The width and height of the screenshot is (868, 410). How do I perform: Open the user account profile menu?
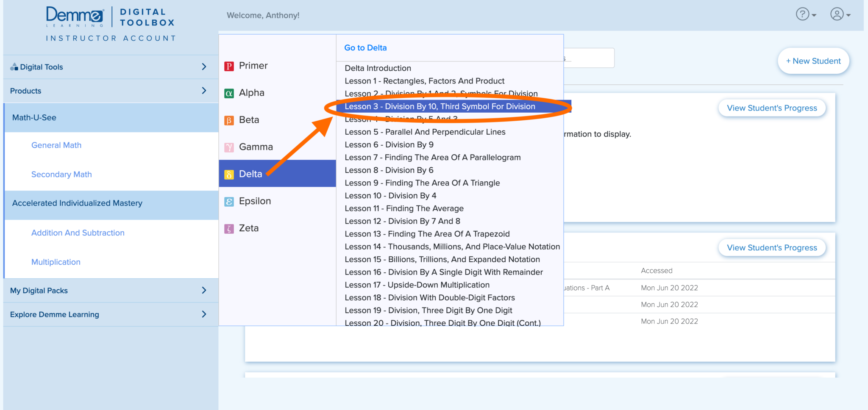coord(840,14)
